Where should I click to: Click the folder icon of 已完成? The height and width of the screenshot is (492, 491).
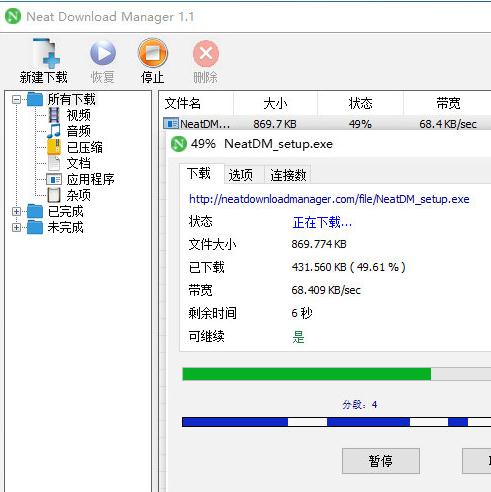tap(35, 211)
